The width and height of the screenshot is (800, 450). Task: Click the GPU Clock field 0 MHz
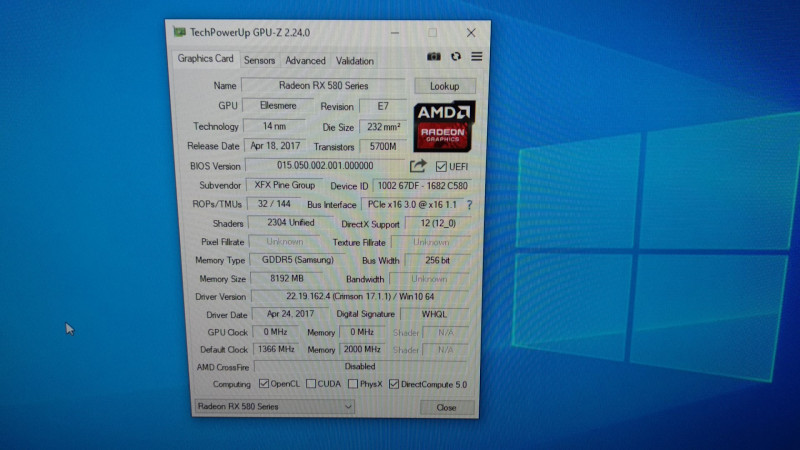[276, 332]
